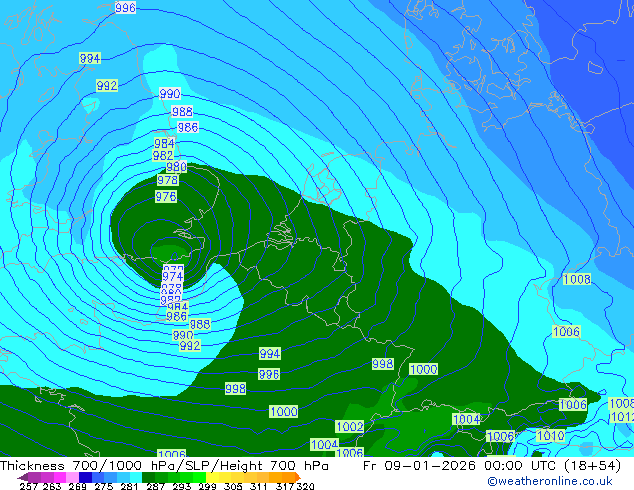
Task: Click the 990 label north of the low
Action: point(170,94)
